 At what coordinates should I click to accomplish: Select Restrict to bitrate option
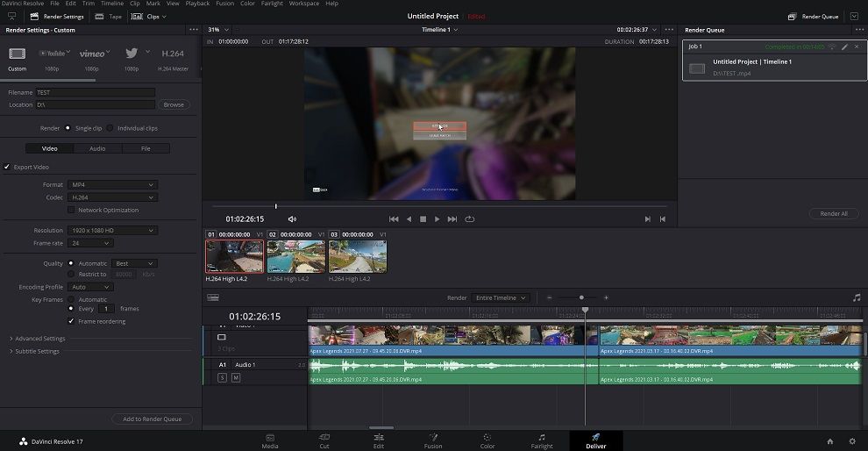71,274
